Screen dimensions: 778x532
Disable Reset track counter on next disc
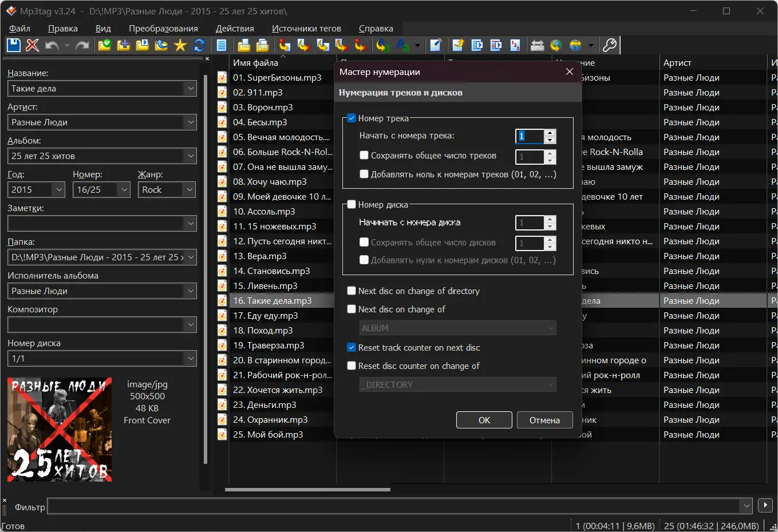pos(351,347)
